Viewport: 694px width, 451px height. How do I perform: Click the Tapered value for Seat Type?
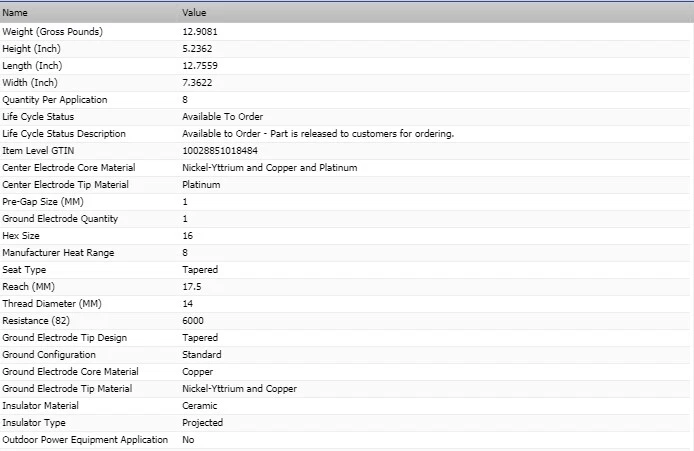coord(200,270)
